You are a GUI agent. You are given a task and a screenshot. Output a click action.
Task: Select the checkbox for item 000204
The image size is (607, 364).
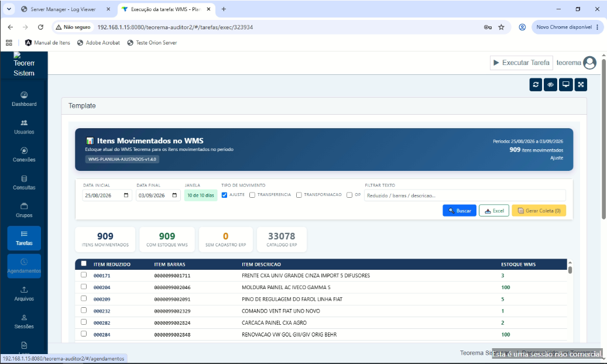(84, 287)
